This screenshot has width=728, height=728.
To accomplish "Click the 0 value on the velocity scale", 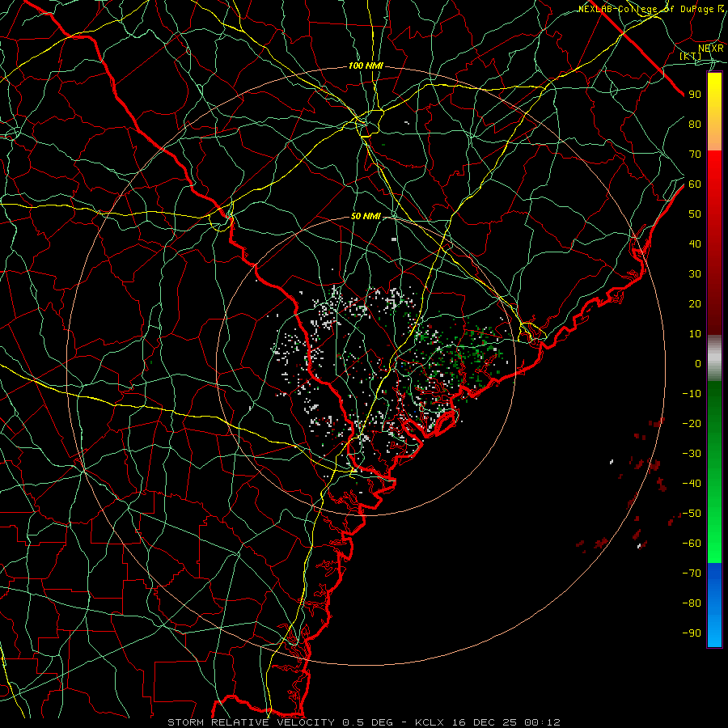I will coord(698,363).
